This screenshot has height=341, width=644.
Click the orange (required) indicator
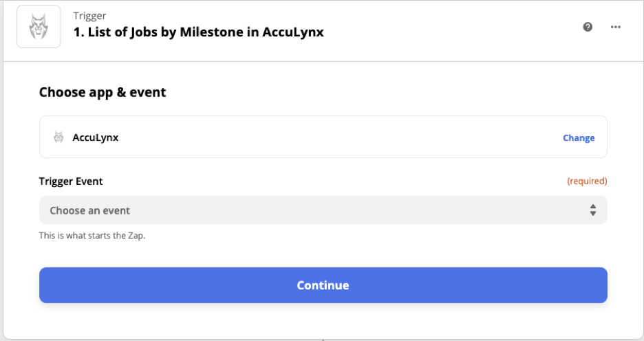(587, 181)
